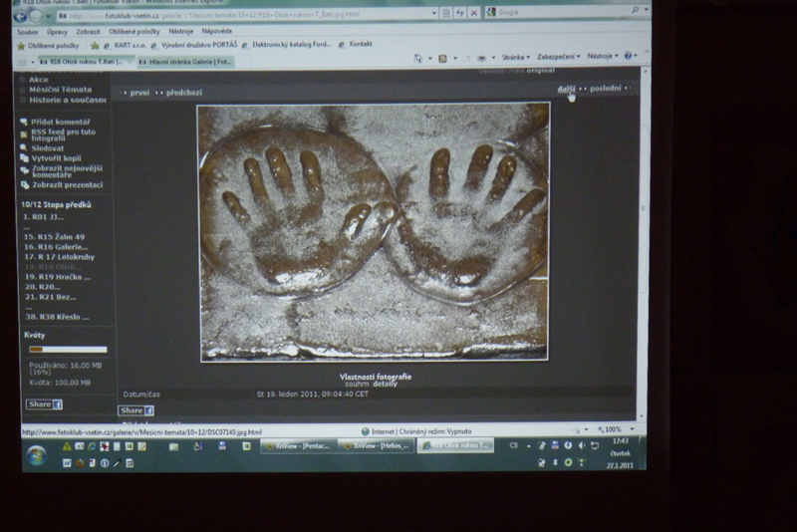Open the Stránka dropdown in command bar

coord(514,58)
